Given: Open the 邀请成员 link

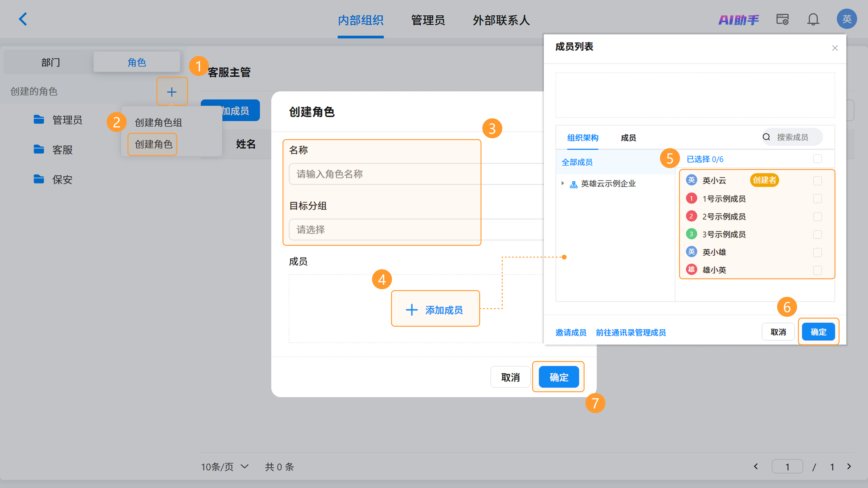Looking at the screenshot, I should pos(571,333).
